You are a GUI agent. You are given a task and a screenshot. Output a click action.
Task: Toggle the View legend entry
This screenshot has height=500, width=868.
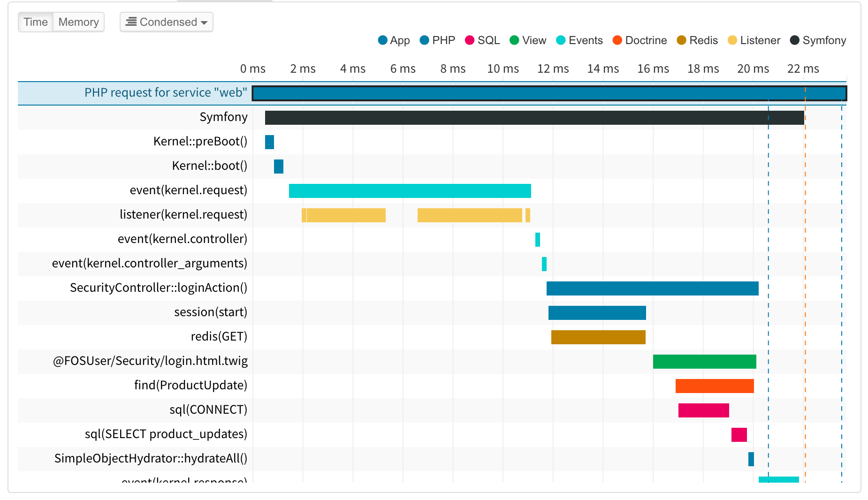pyautogui.click(x=528, y=40)
